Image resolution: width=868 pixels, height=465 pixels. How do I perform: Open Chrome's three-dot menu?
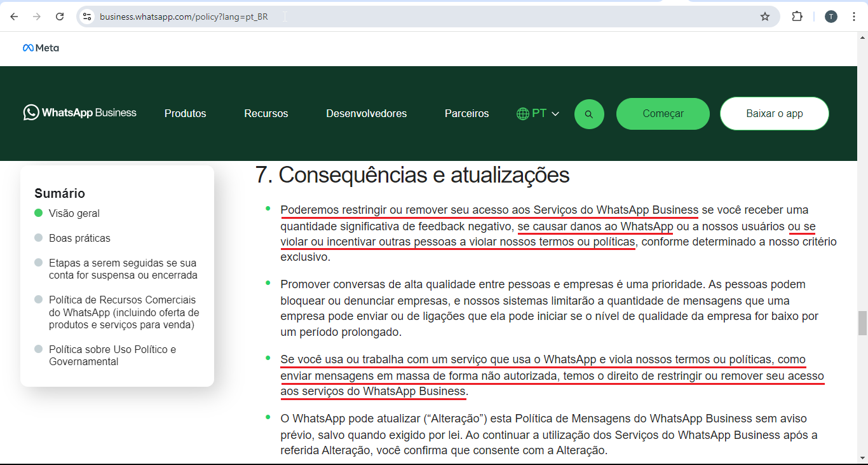(x=854, y=17)
